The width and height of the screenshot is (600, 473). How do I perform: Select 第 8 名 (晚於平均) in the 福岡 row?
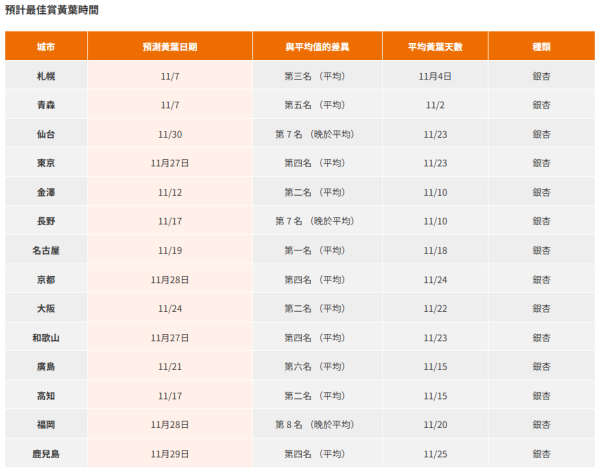[x=314, y=425]
